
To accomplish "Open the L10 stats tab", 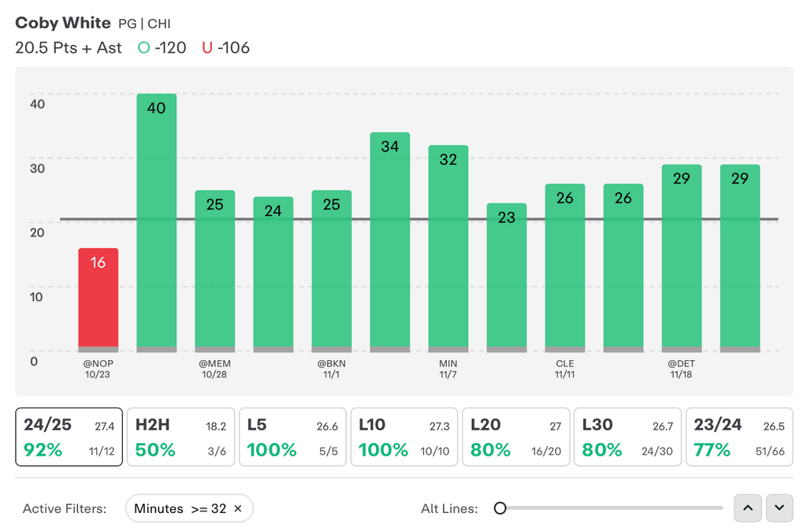I will point(404,437).
